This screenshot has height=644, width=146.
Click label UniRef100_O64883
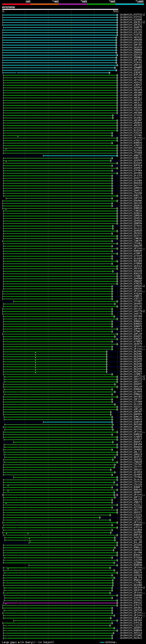pyautogui.click(x=131, y=304)
